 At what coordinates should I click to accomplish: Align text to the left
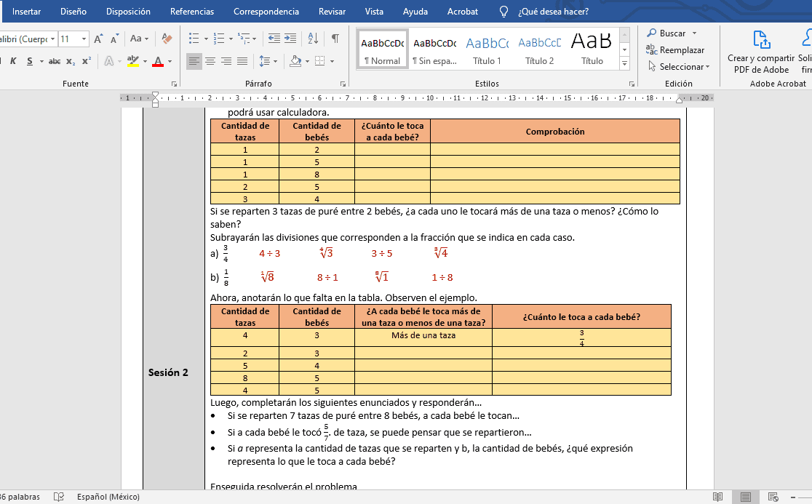point(194,61)
